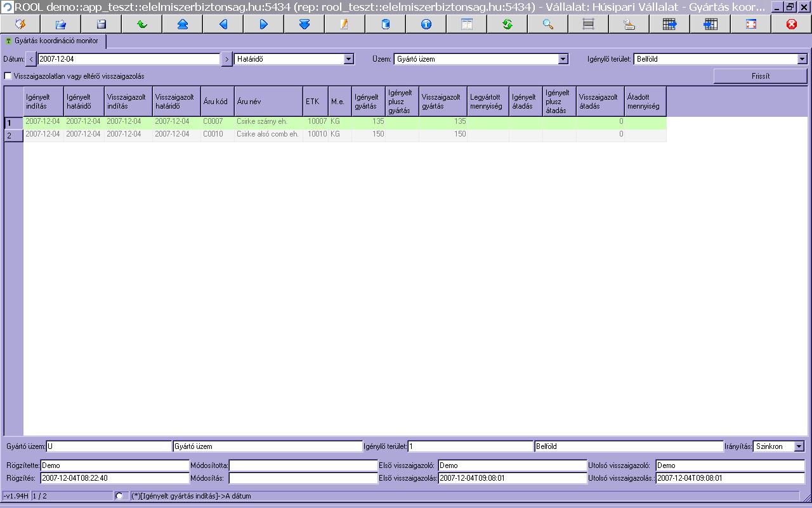Image resolution: width=812 pixels, height=508 pixels.
Task: Go to previous record with left arrow
Action: point(223,24)
